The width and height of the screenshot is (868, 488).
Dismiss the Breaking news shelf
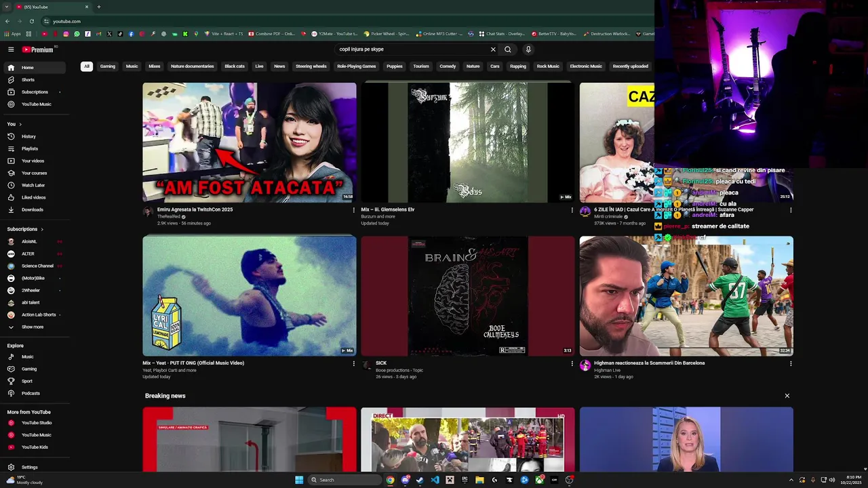pos(787,396)
